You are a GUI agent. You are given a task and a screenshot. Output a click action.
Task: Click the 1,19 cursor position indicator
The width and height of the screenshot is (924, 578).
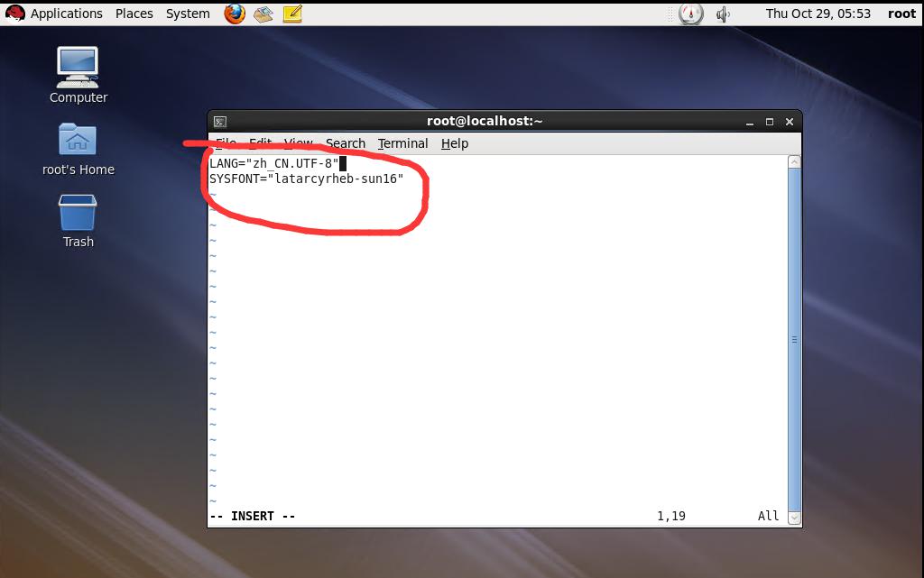(x=671, y=516)
